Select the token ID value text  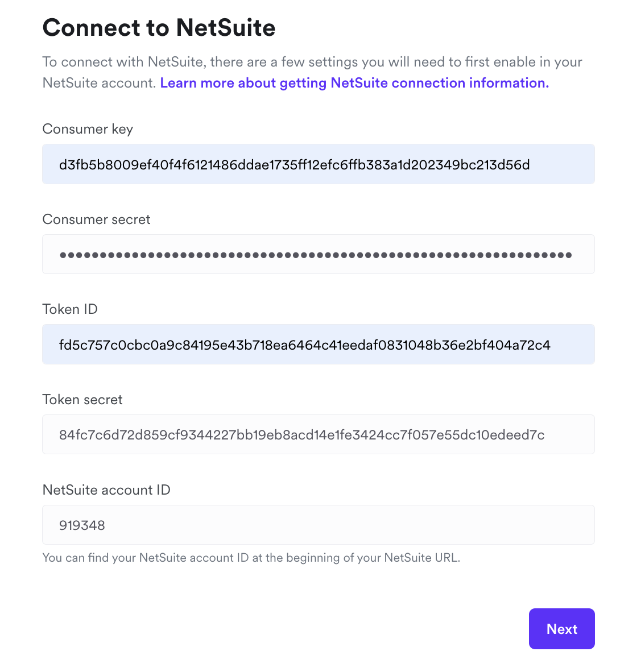pos(305,345)
